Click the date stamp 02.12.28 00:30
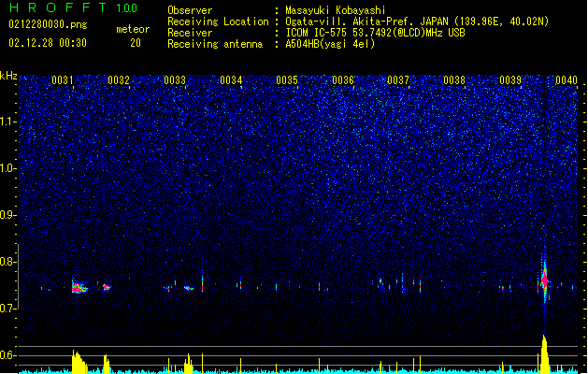 (48, 43)
